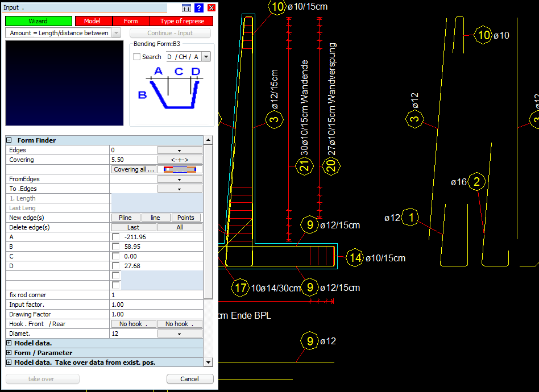Click the property list scrollbar thumb
This screenshot has width=539, height=392.
[208, 222]
